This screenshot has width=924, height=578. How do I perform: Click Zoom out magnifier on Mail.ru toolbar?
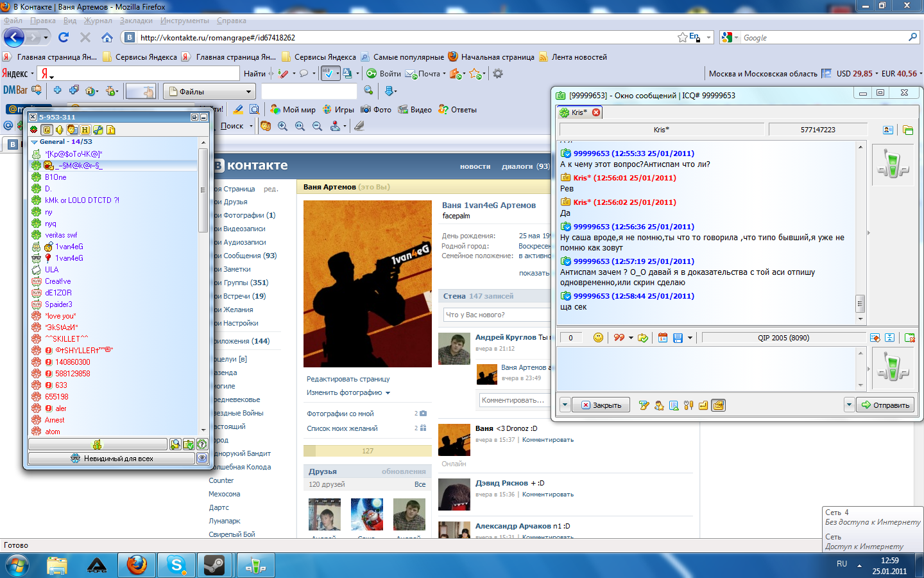point(317,127)
